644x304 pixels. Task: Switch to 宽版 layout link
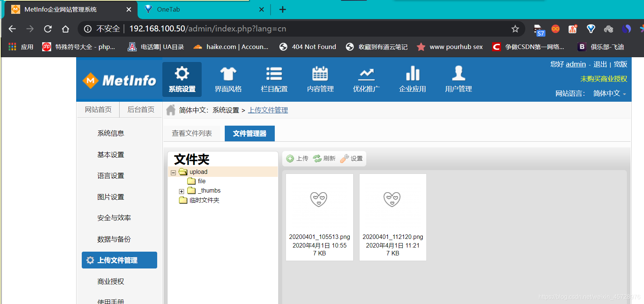tap(620, 64)
